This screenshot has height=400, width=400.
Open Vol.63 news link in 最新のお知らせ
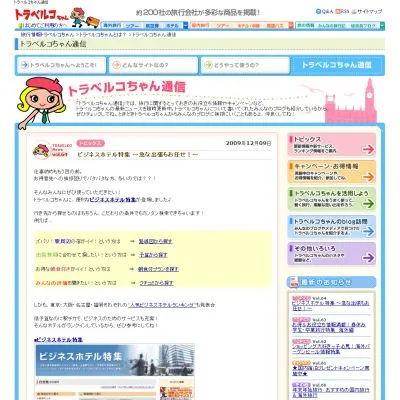coord(329,327)
